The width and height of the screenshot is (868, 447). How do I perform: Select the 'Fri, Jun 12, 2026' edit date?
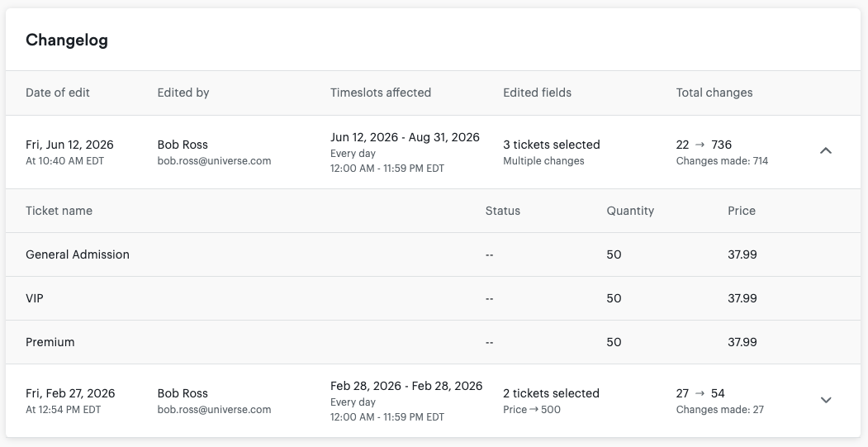69,145
